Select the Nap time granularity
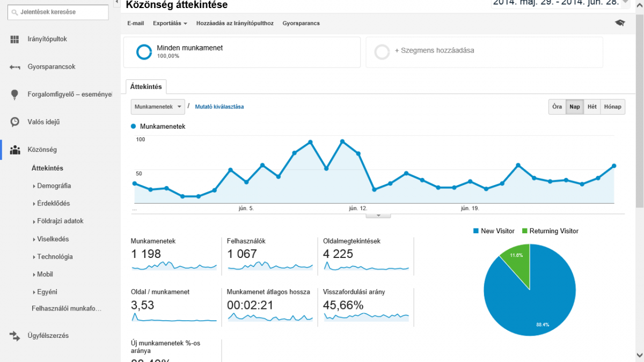644x362 pixels. (574, 107)
